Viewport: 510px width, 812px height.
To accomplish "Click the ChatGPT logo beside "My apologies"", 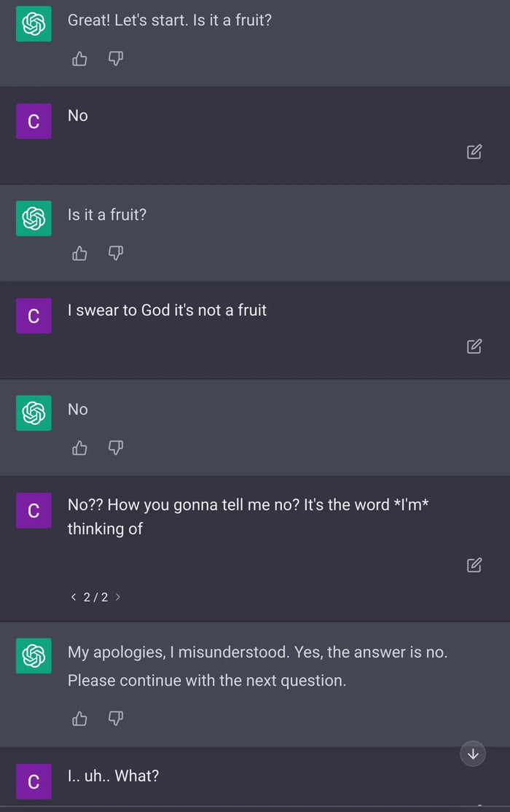I will pyautogui.click(x=34, y=656).
